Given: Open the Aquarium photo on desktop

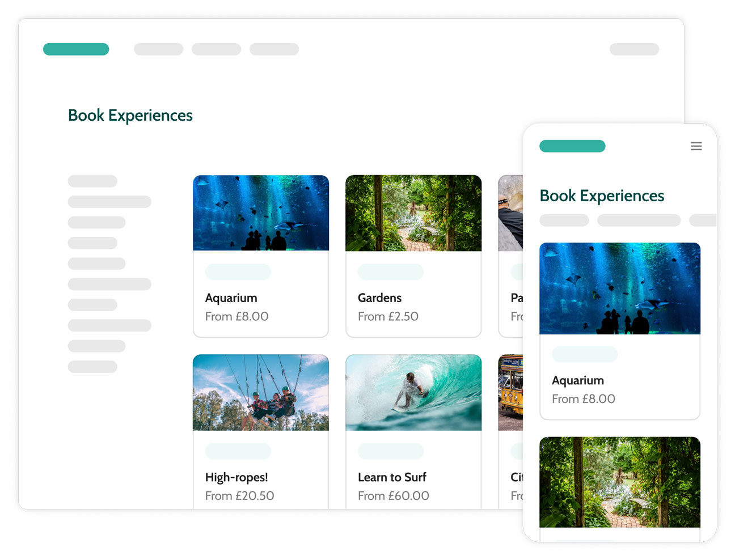Looking at the screenshot, I should 261,213.
